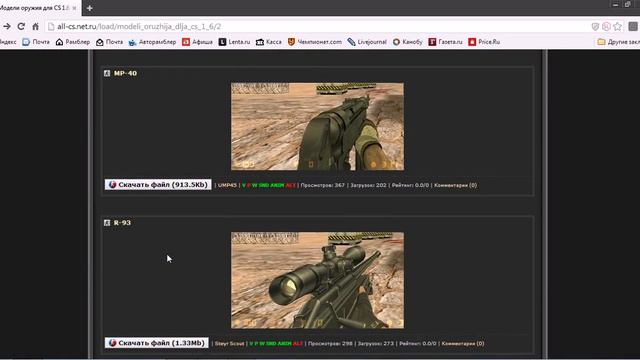Screen dimensions: 640x360
Task: Click the R-93 title link
Action: coord(122,223)
